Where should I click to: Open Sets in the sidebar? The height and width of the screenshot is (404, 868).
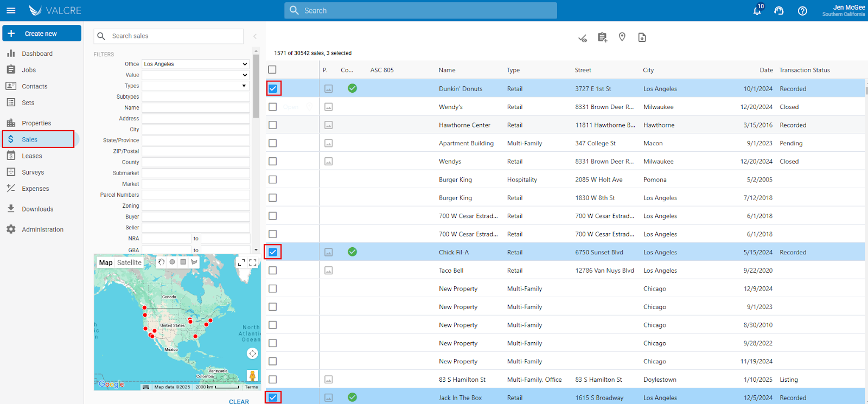coord(28,102)
